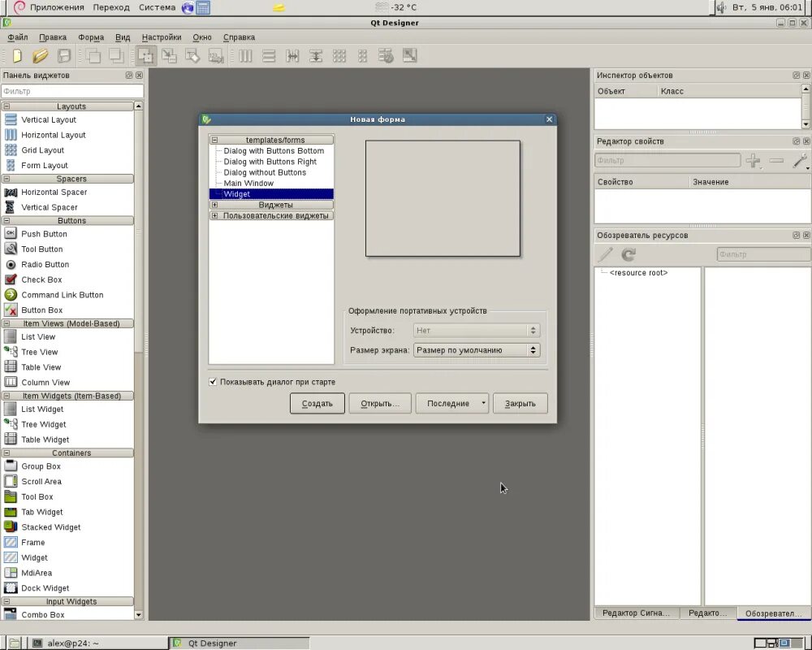812x650 pixels.
Task: Open the Система system menu
Action: (x=157, y=7)
